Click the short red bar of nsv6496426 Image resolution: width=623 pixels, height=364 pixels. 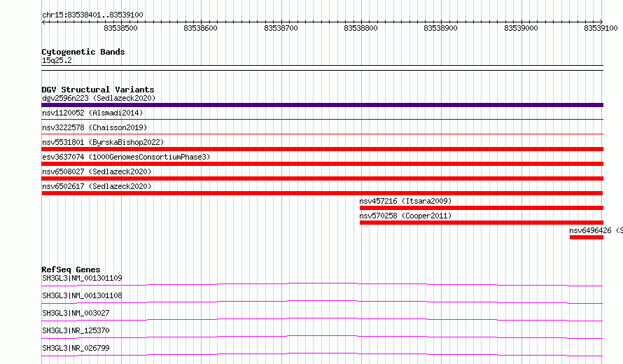587,237
